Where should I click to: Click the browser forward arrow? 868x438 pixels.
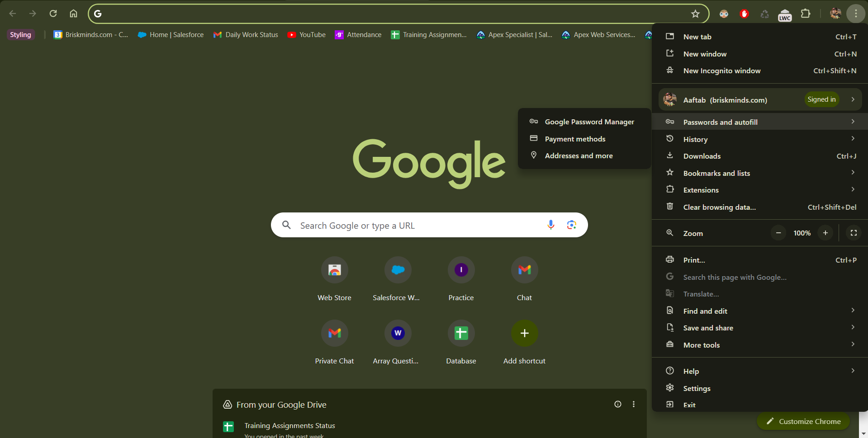[x=33, y=14]
